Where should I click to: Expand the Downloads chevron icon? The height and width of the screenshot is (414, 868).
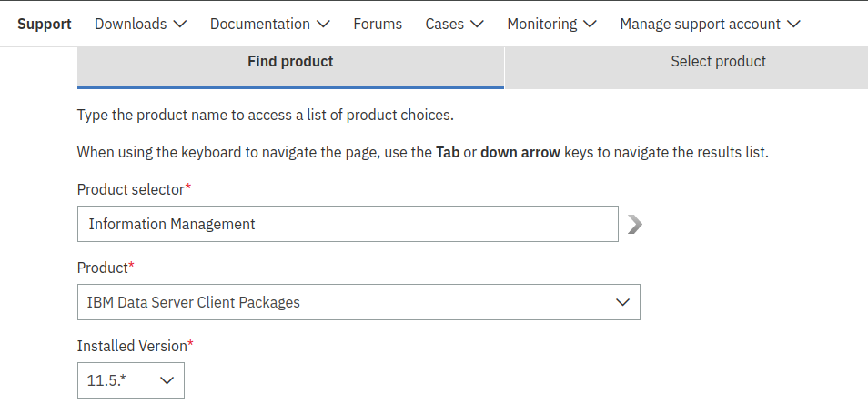[x=180, y=25]
